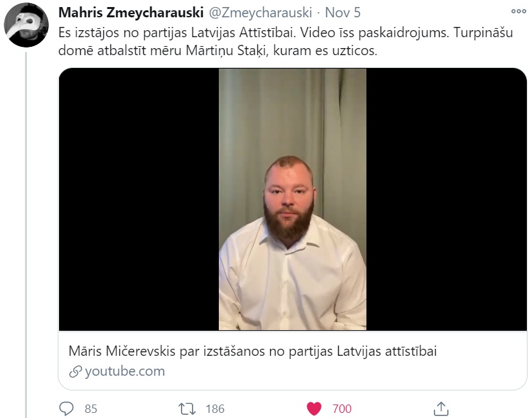The height and width of the screenshot is (418, 532).
Task: Share the tweet with the upload icon
Action: (x=441, y=408)
